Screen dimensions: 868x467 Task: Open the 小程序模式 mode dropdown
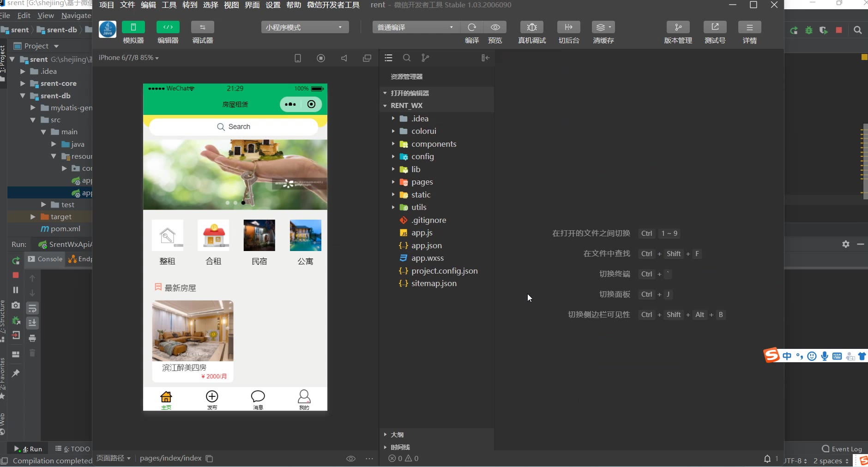(305, 27)
